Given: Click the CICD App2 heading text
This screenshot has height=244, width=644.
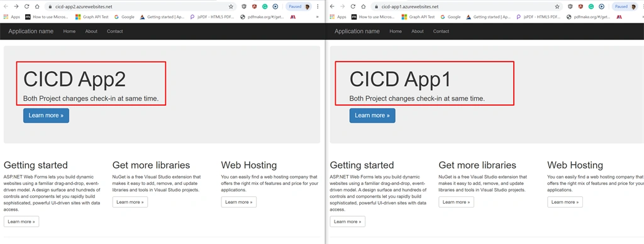Looking at the screenshot, I should coord(74,79).
